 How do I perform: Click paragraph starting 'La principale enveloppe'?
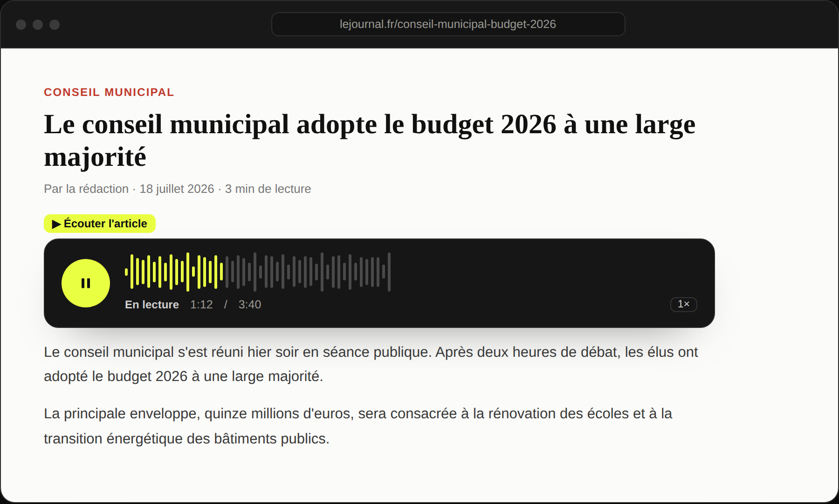click(x=358, y=426)
